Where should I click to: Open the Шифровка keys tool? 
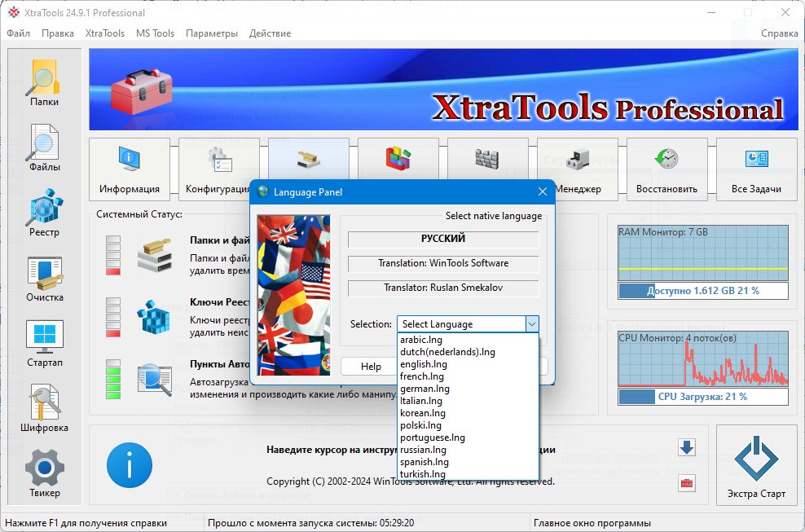click(44, 409)
